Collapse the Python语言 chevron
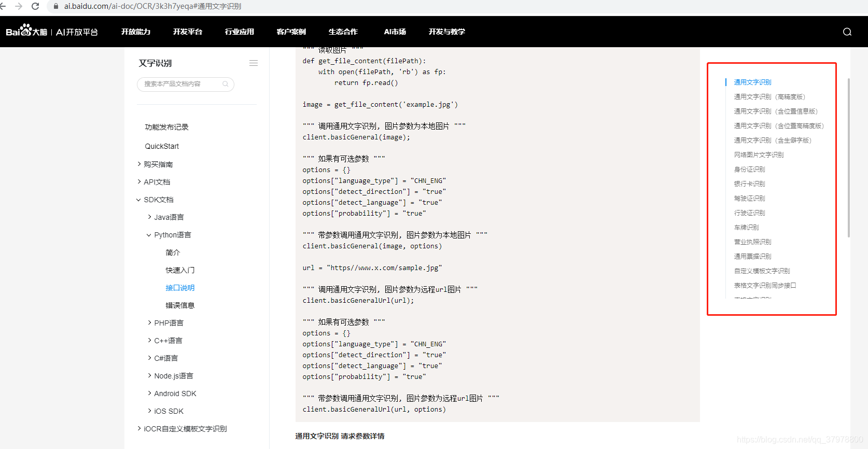868x449 pixels. coord(149,235)
